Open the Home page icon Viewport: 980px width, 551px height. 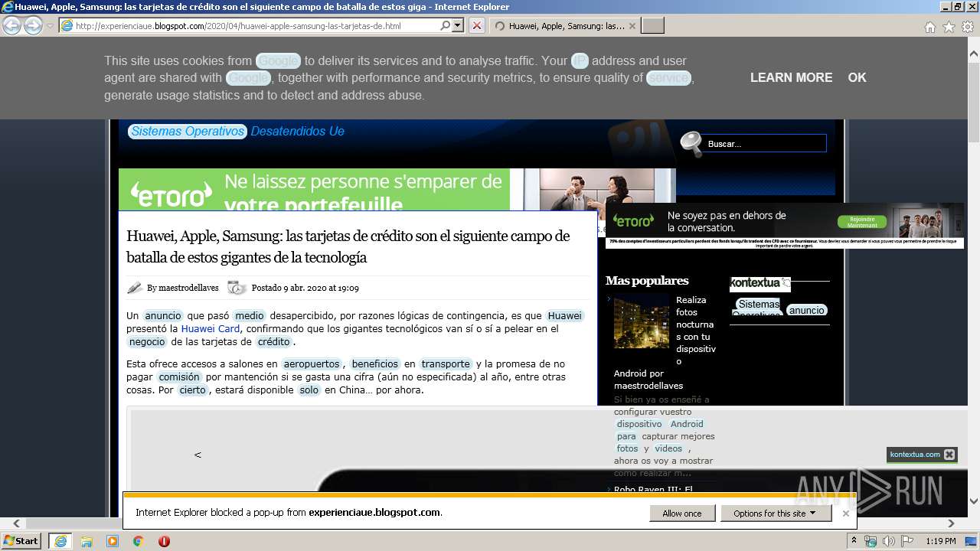pyautogui.click(x=929, y=27)
